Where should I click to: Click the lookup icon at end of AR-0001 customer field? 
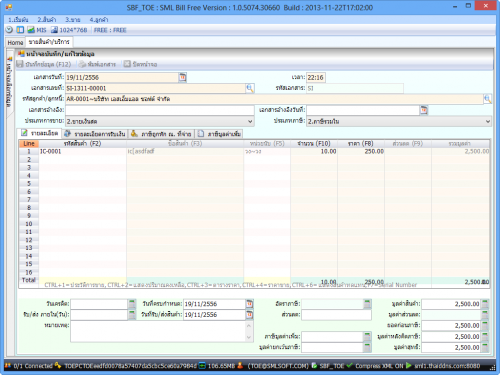tap(487, 99)
